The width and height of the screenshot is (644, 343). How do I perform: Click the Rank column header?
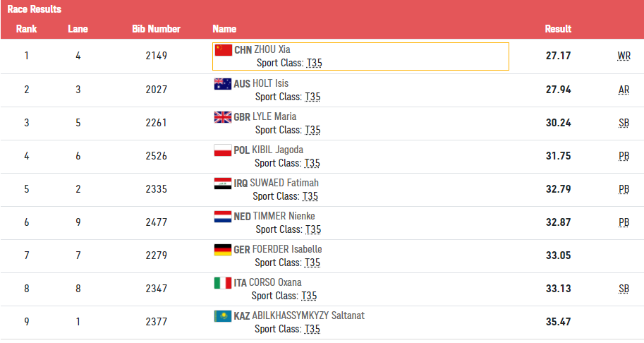(27, 29)
